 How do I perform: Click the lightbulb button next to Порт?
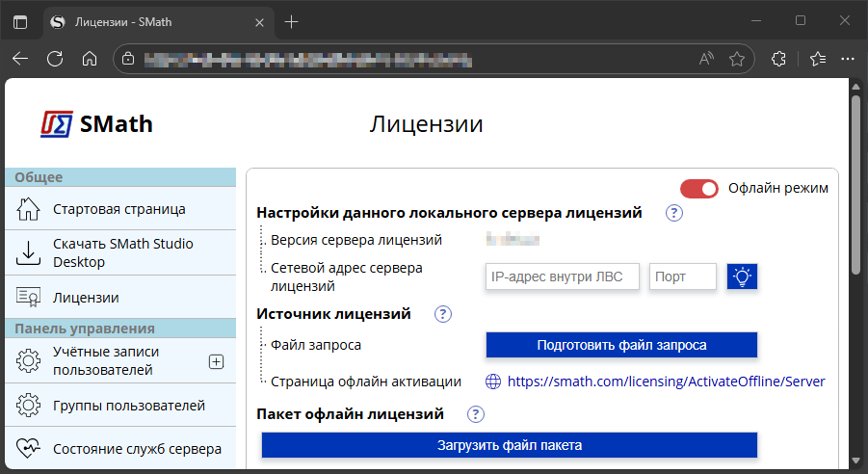[x=742, y=276]
